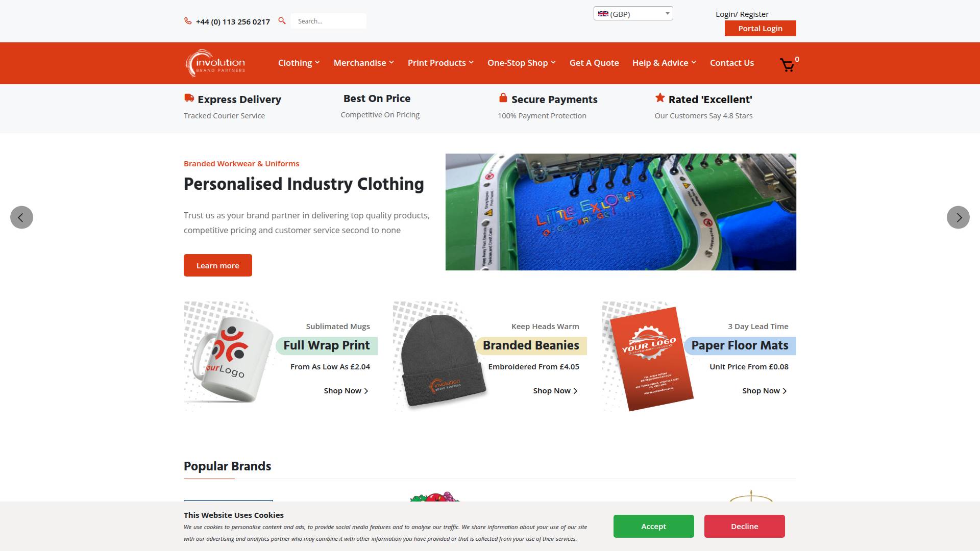Click the search magnifier icon
Screen dimensions: 980x551
coord(282,21)
